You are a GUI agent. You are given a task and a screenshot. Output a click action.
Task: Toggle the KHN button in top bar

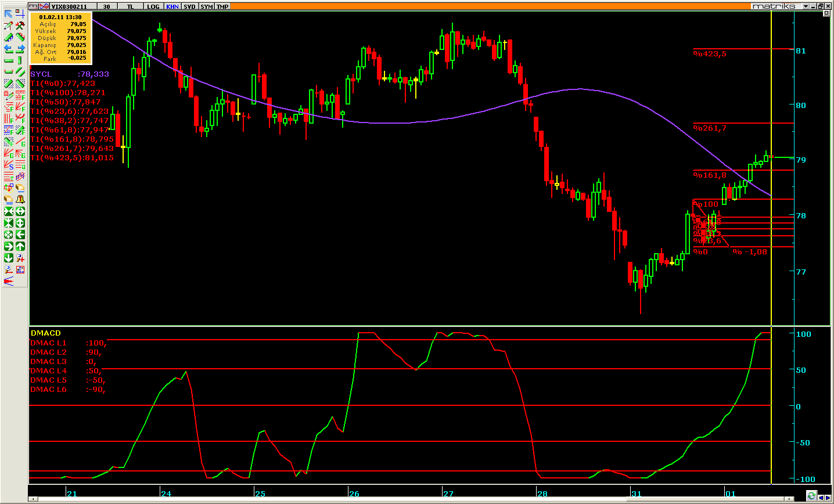tap(172, 6)
